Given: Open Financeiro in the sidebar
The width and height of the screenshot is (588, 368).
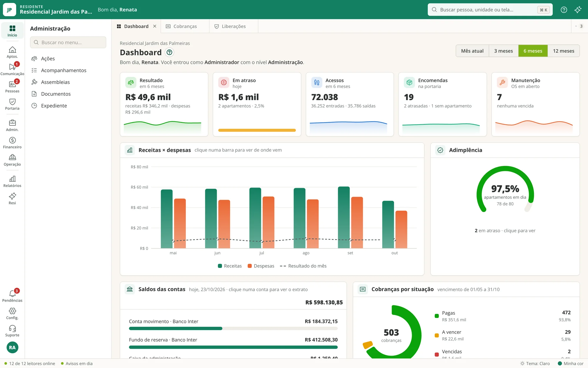Looking at the screenshot, I should [12, 143].
